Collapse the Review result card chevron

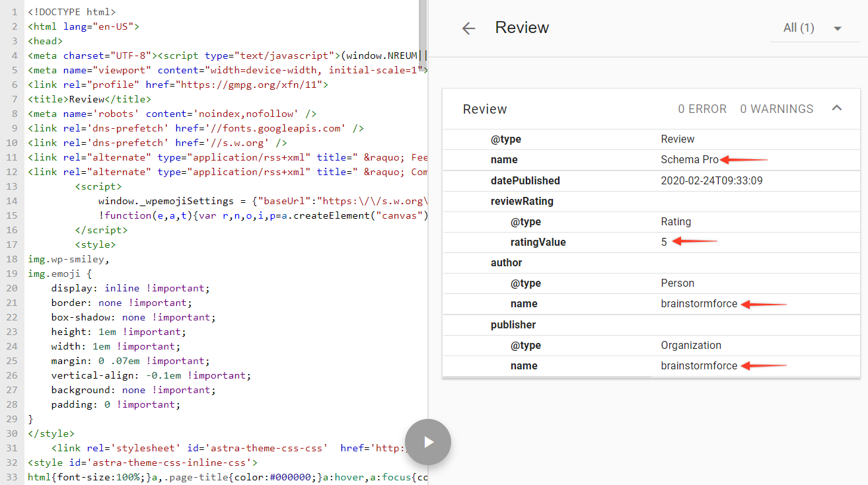click(x=837, y=108)
